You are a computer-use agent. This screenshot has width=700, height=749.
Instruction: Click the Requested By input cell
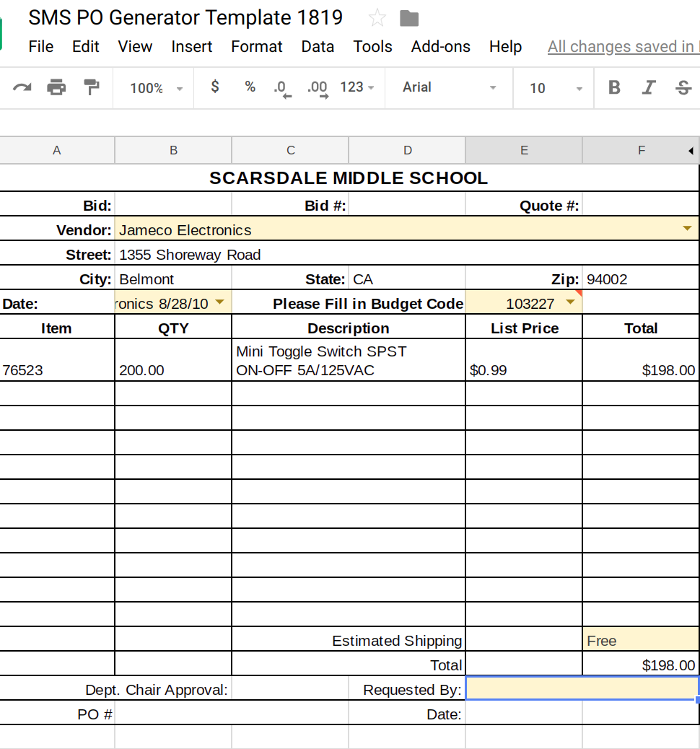(582, 688)
